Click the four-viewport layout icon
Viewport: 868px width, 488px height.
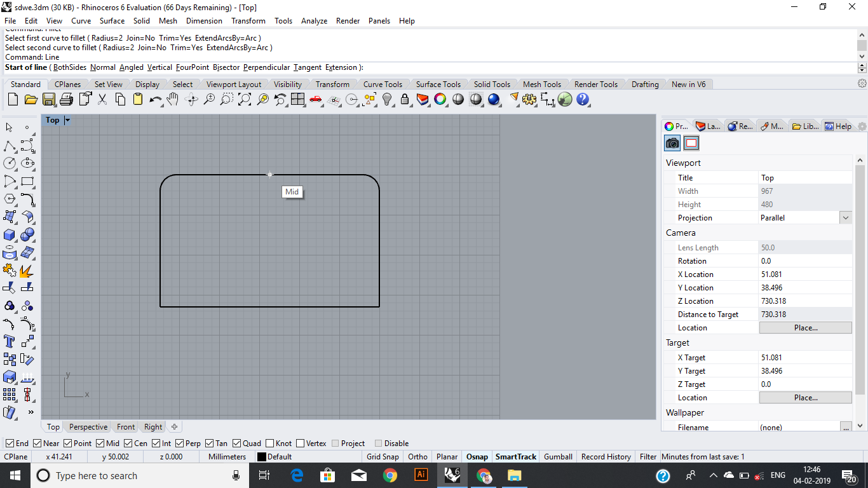click(x=298, y=99)
